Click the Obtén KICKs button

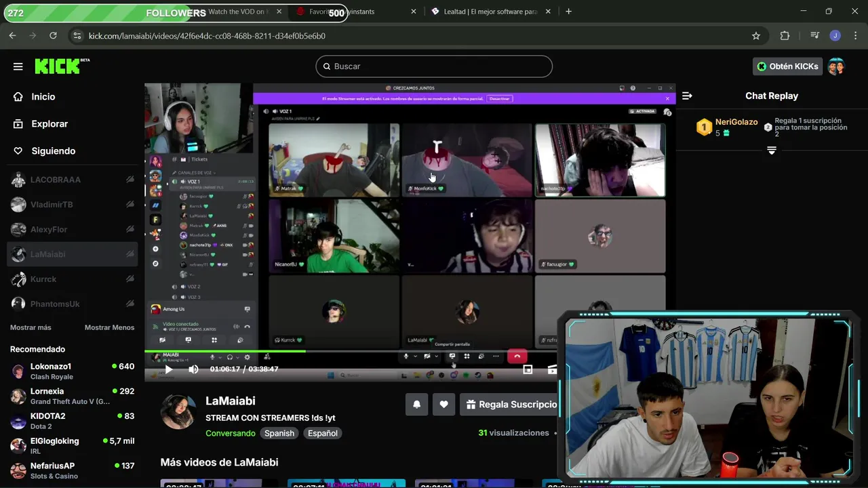pos(788,66)
